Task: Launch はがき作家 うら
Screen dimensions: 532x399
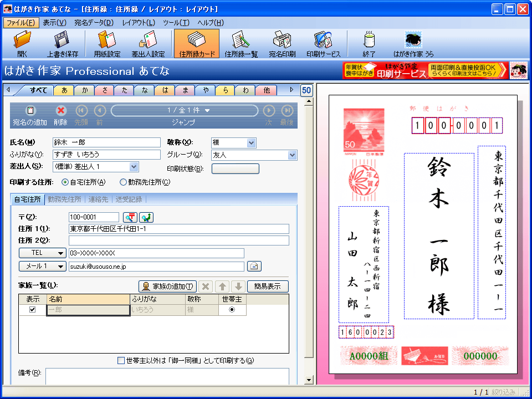Action: [x=413, y=43]
